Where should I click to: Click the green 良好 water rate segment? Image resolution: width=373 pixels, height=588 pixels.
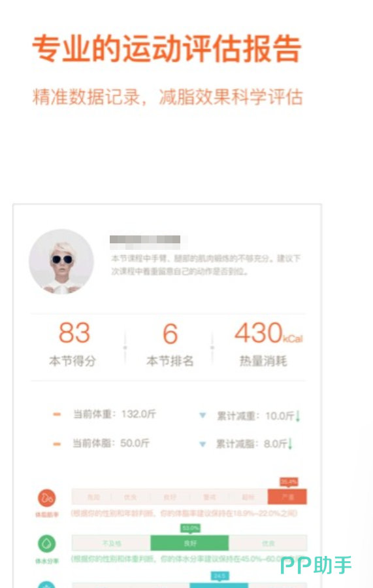pyautogui.click(x=189, y=543)
